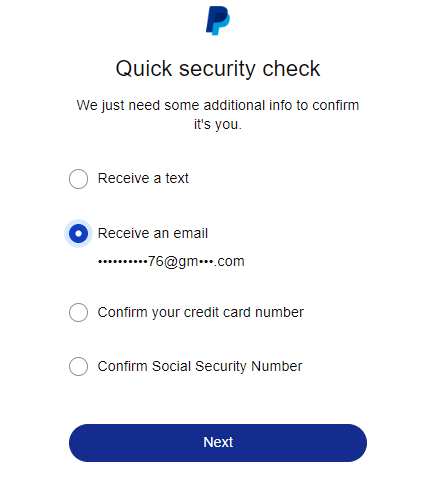The image size is (438, 481).
Task: Click the hidden dots before 76@gm
Action: point(123,262)
